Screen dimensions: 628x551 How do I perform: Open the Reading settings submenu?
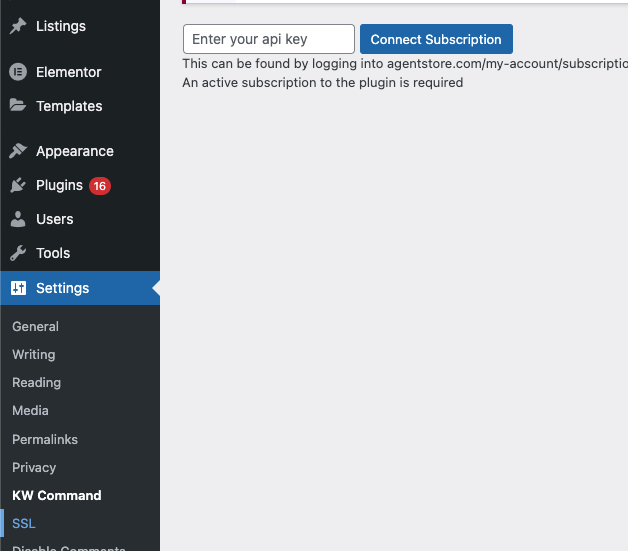point(36,382)
